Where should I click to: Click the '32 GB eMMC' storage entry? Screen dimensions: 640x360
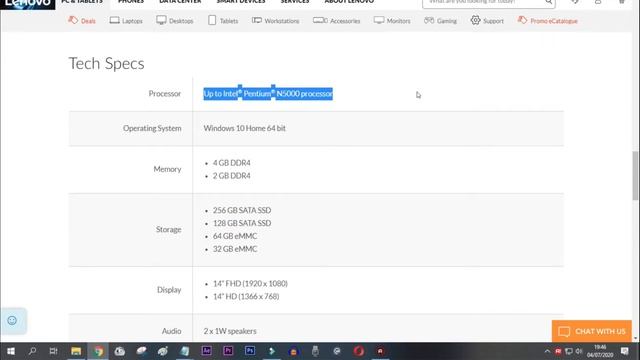pos(235,249)
